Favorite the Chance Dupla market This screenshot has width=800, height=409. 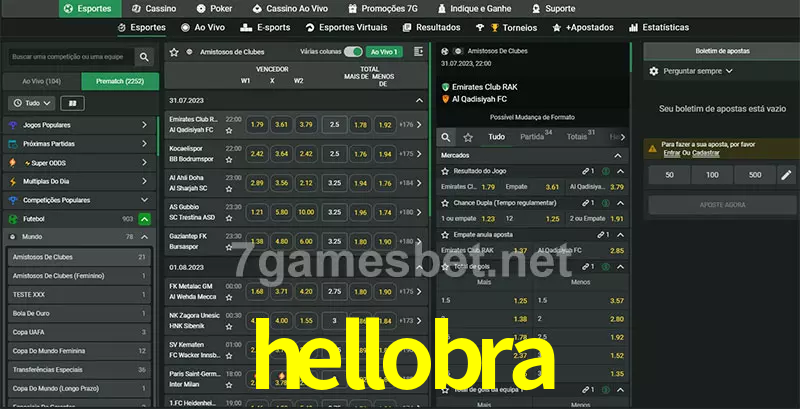click(445, 203)
